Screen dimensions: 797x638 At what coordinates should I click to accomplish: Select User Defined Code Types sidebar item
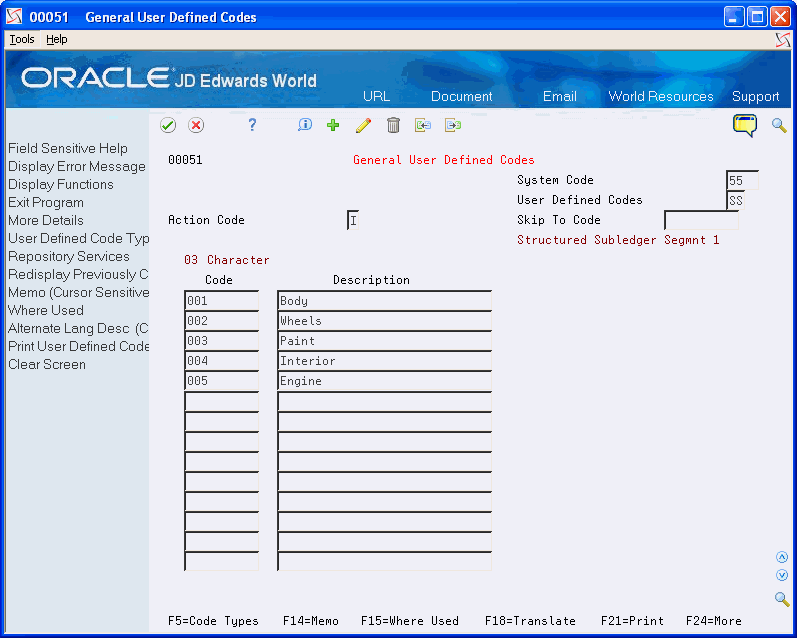pyautogui.click(x=78, y=238)
